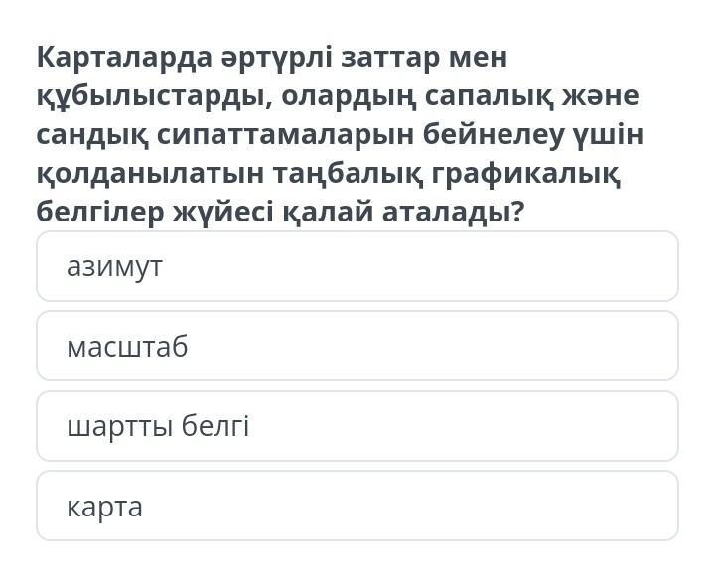Pick the шартты белгі answer

[357, 426]
